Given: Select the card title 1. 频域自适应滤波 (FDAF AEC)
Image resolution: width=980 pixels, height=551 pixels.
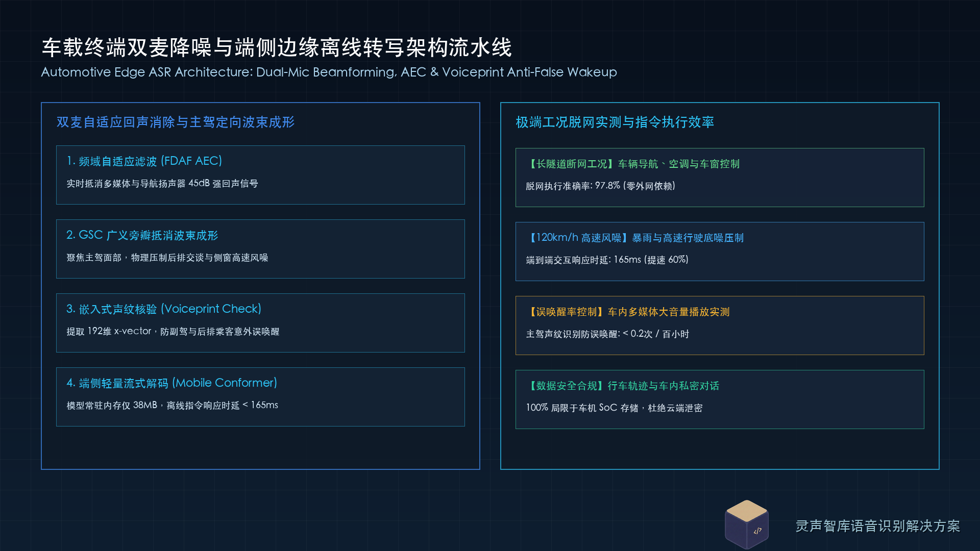Looking at the screenshot, I should (x=144, y=161).
